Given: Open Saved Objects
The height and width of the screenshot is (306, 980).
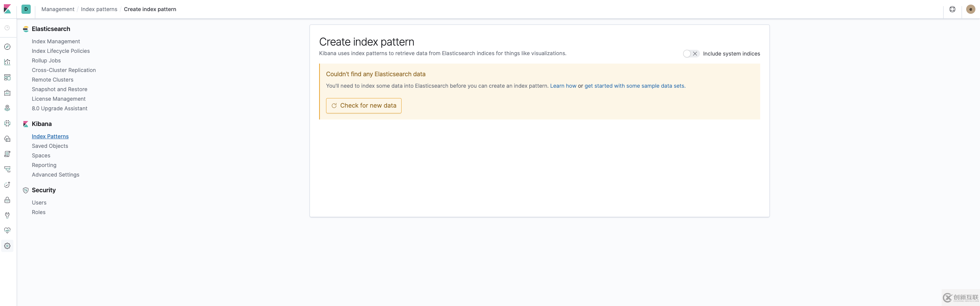Looking at the screenshot, I should click(50, 146).
